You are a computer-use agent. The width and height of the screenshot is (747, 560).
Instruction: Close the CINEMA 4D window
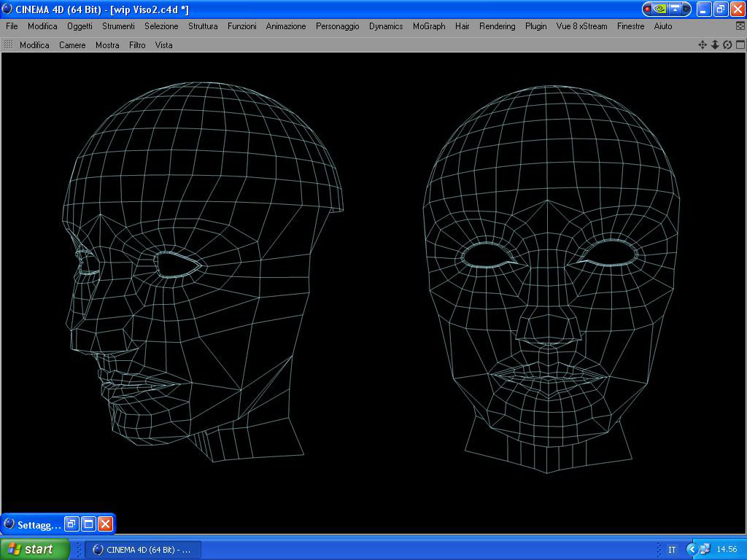coord(738,9)
